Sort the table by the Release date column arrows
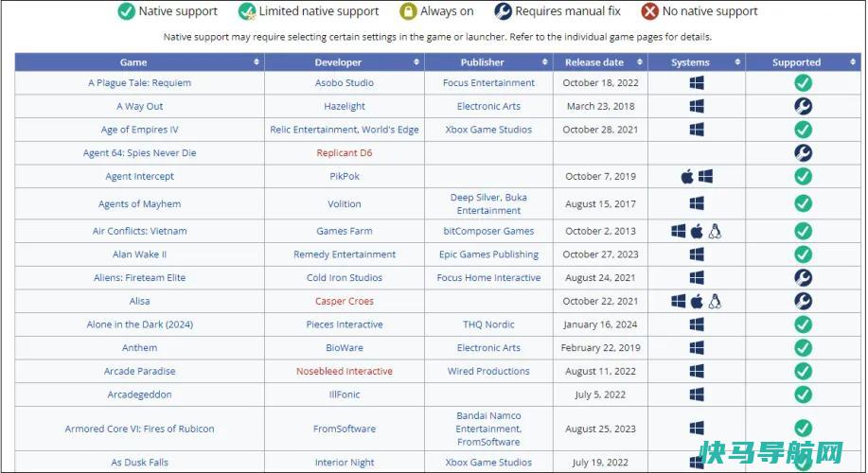This screenshot has height=473, width=868. (x=639, y=61)
